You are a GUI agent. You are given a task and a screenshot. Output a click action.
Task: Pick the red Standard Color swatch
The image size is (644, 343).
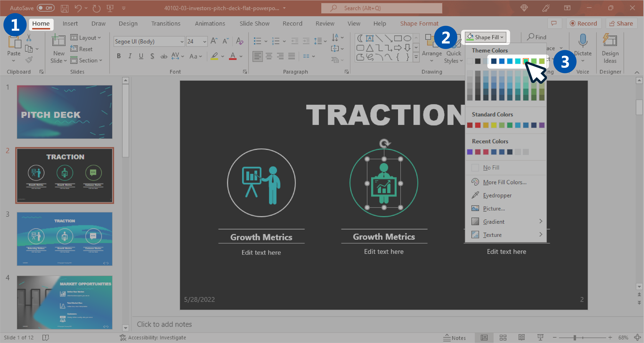[478, 125]
